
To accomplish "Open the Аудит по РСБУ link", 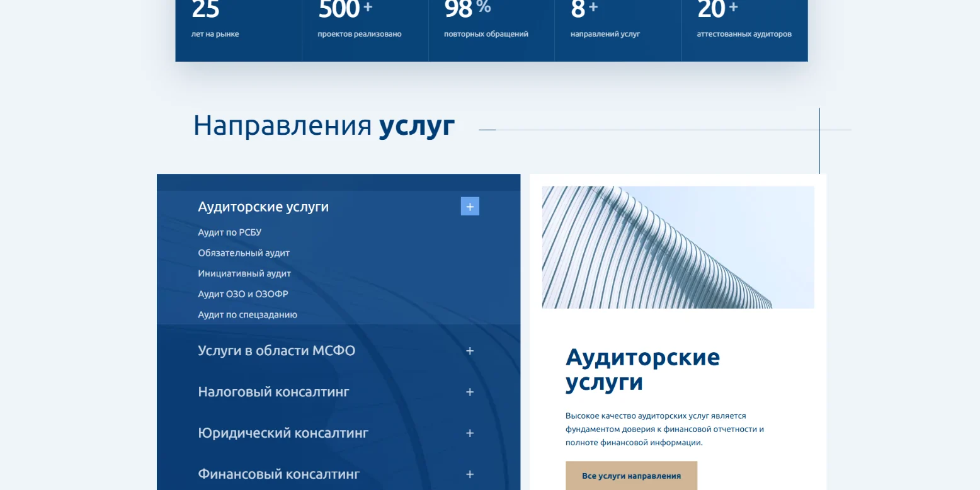I will 229,232.
